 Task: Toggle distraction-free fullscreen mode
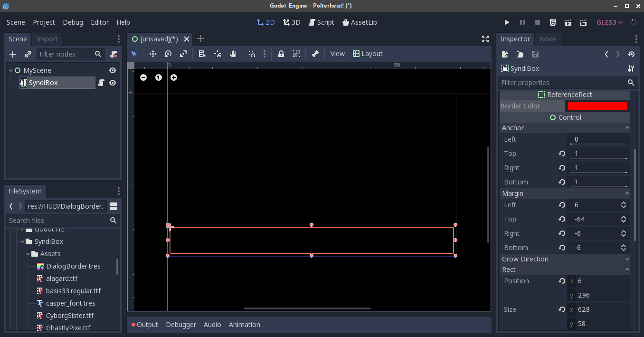[485, 39]
